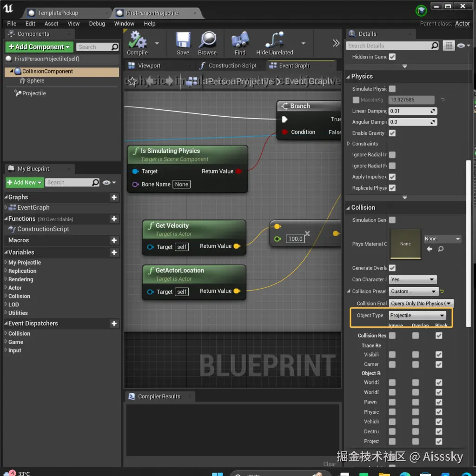Add a new function with the plus icon
Image resolution: width=476 pixels, height=476 pixels.
[114, 219]
